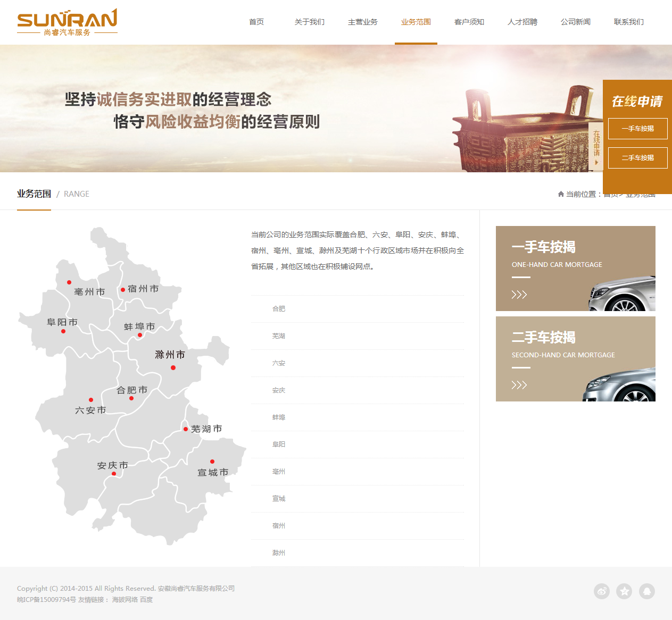Click the red dot for 芜湖市 on map
The height and width of the screenshot is (620, 672).
186,429
